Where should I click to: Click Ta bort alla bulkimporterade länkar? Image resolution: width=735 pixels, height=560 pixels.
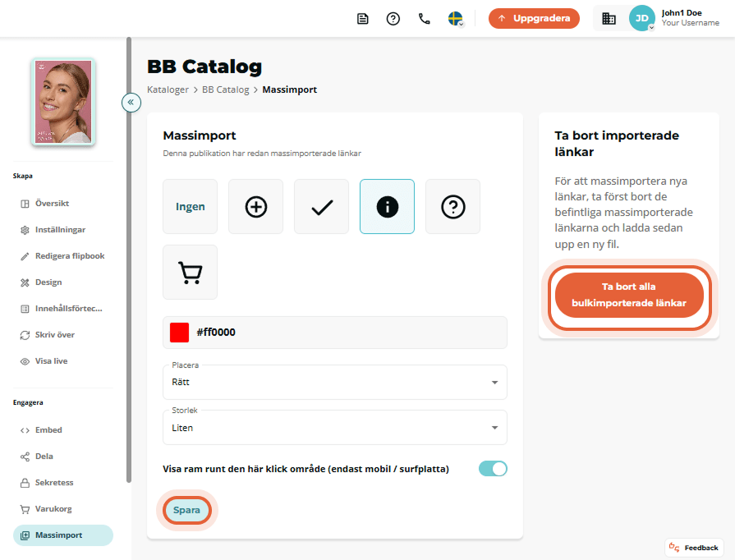(629, 296)
